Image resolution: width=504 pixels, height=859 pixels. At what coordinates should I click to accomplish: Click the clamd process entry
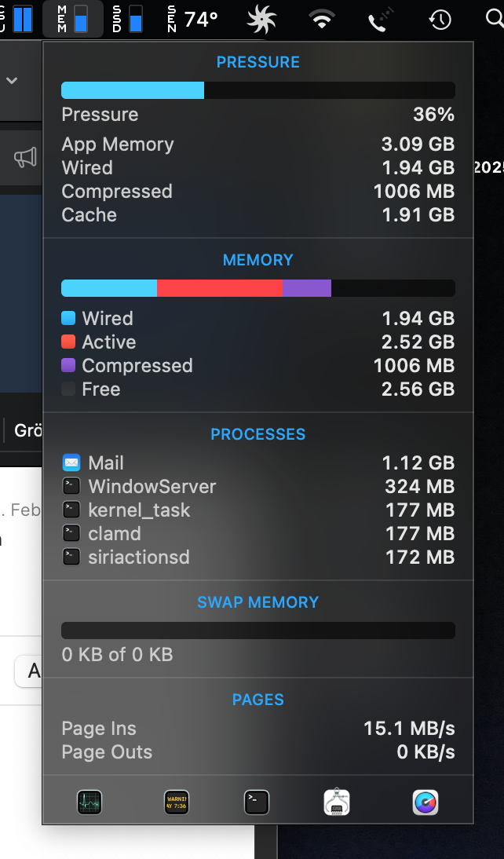[x=257, y=534]
